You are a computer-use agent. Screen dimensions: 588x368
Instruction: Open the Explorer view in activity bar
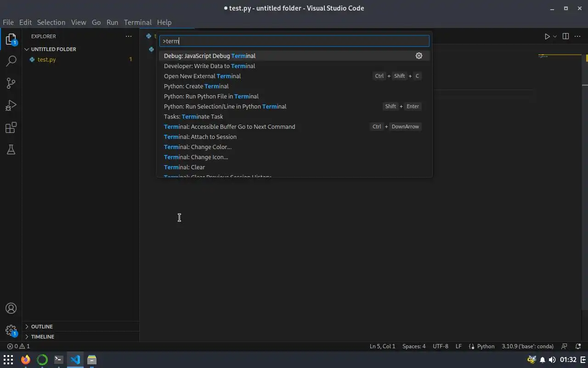click(x=11, y=39)
